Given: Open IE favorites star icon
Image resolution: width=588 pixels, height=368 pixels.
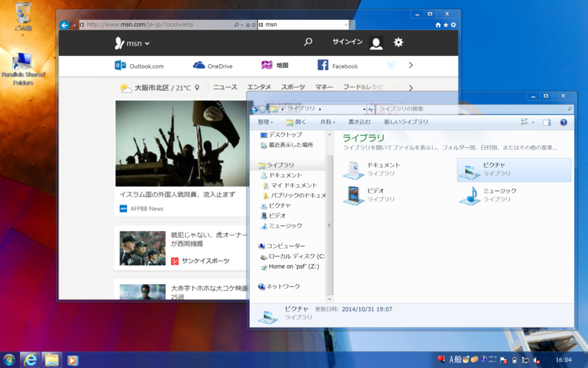Looking at the screenshot, I should coord(445,25).
